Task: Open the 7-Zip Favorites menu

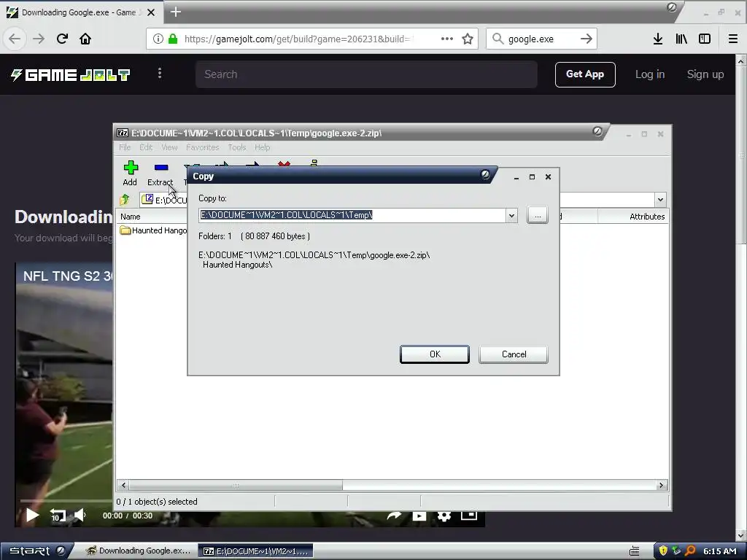Action: (x=203, y=147)
